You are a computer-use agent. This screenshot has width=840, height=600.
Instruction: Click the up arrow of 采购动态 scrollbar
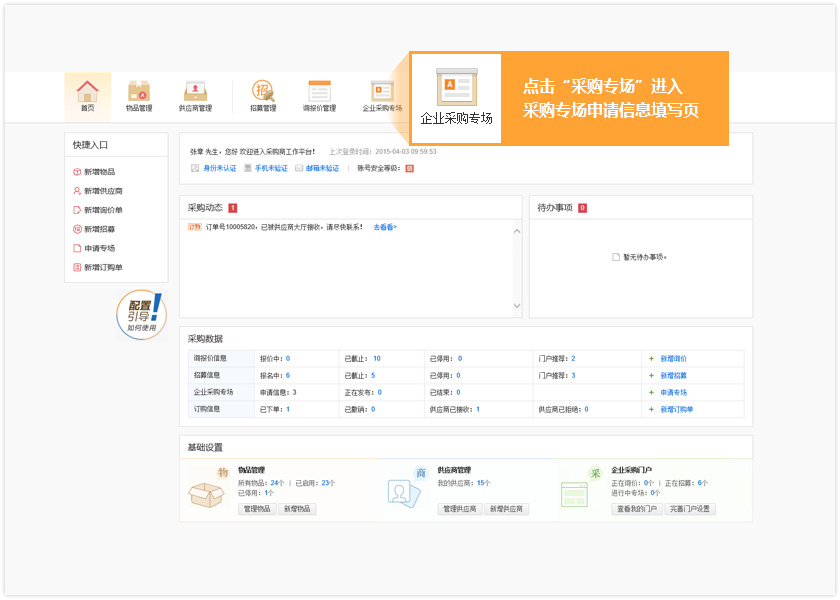[x=517, y=231]
